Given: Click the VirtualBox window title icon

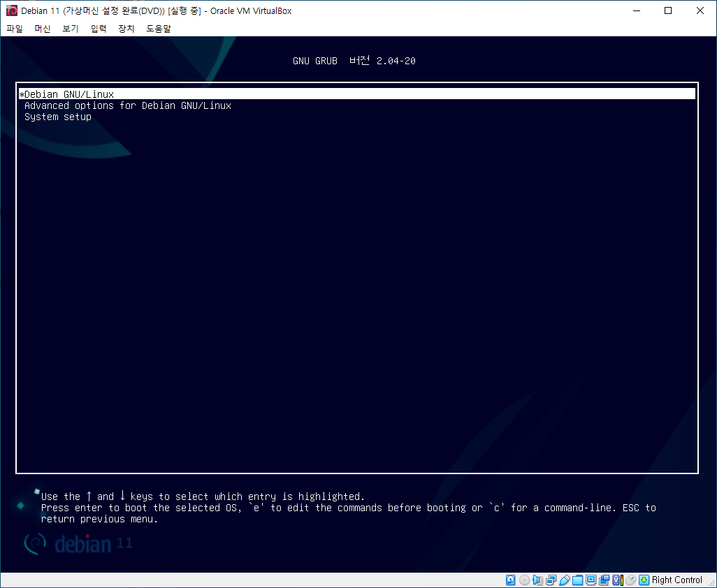Looking at the screenshot, I should coord(11,10).
